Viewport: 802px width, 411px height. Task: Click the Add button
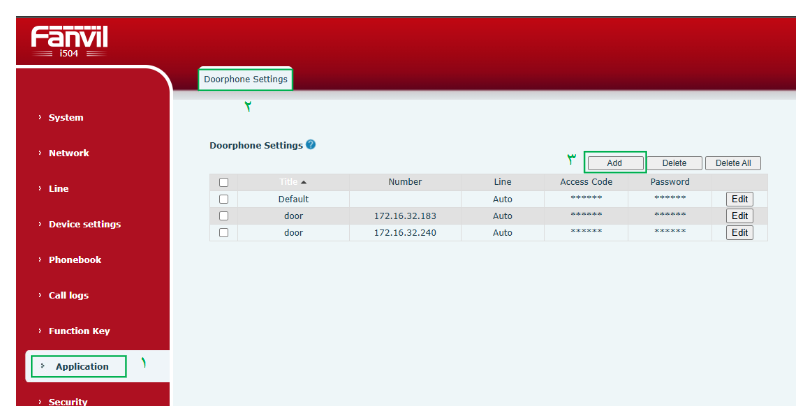tap(615, 163)
